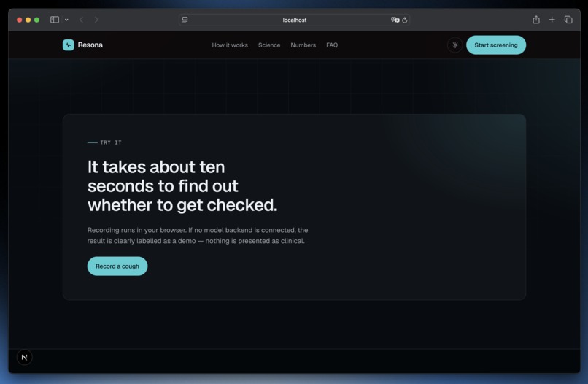The height and width of the screenshot is (384, 588).
Task: Maximize the window with the green button
Action: coord(36,20)
